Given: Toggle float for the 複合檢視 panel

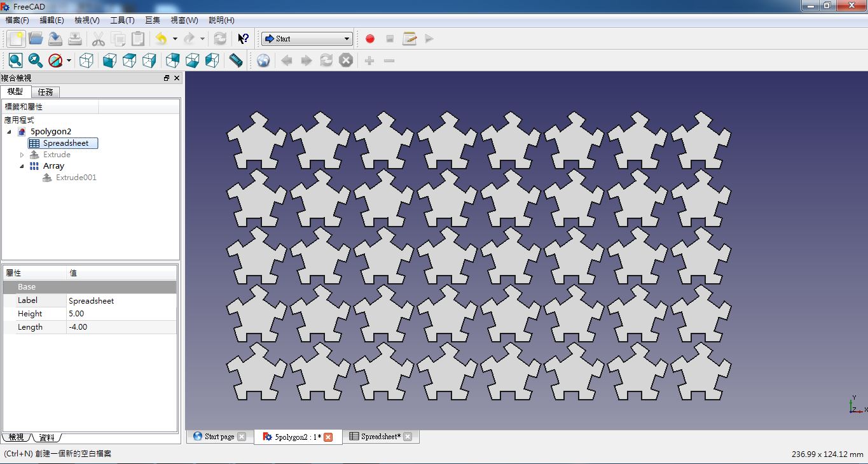Looking at the screenshot, I should click(167, 78).
